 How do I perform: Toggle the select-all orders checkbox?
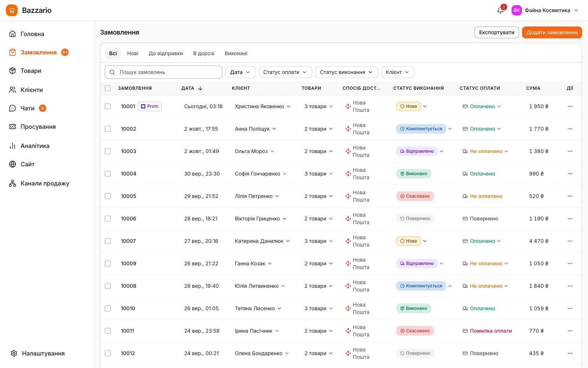108,88
